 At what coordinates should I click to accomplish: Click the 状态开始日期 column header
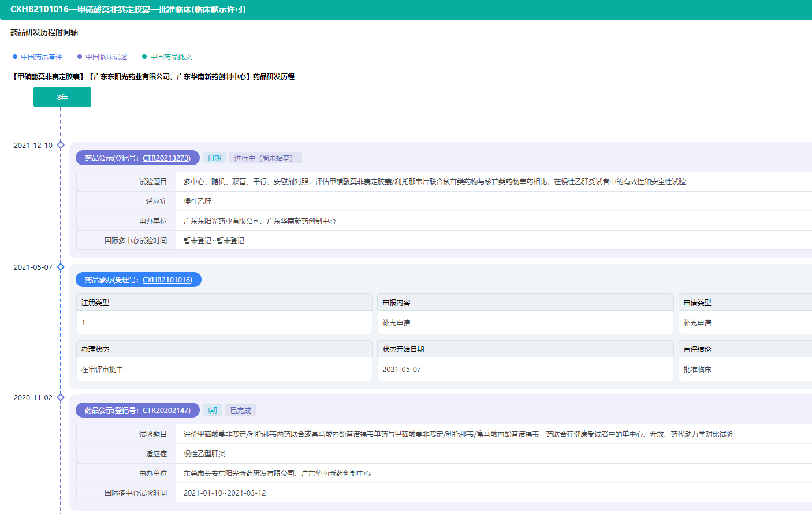point(403,349)
